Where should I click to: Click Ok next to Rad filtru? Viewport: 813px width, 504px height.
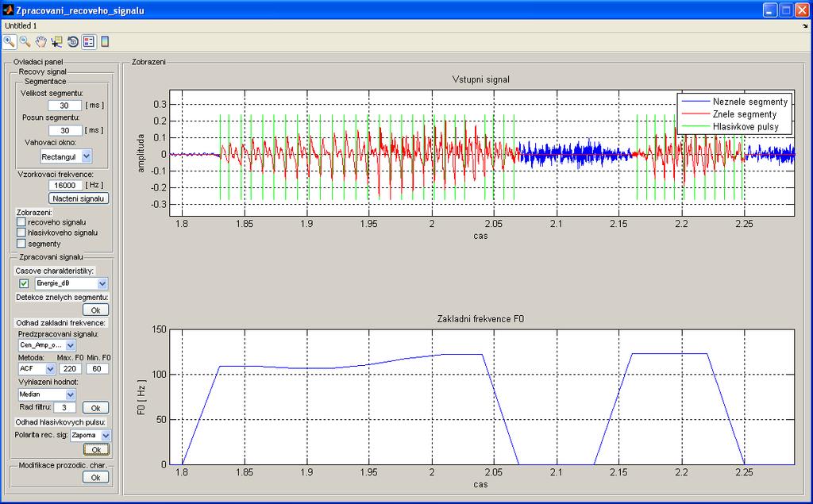tap(96, 407)
